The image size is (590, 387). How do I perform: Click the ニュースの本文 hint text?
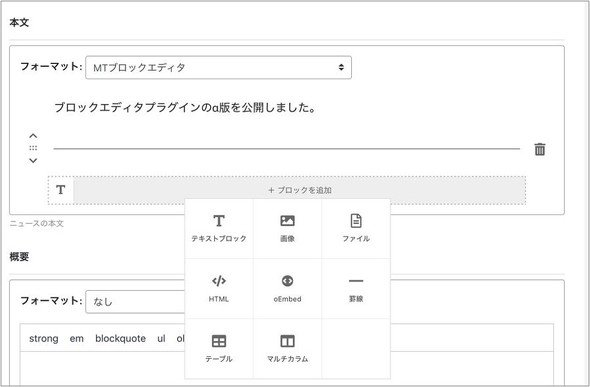(36, 224)
